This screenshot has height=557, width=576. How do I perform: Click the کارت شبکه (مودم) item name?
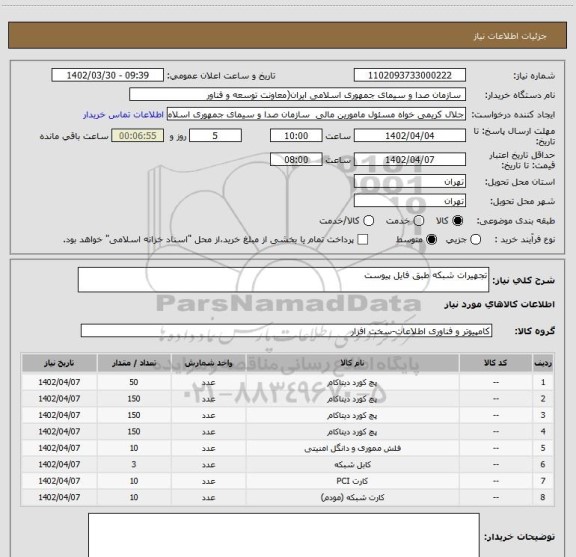pos(352,497)
